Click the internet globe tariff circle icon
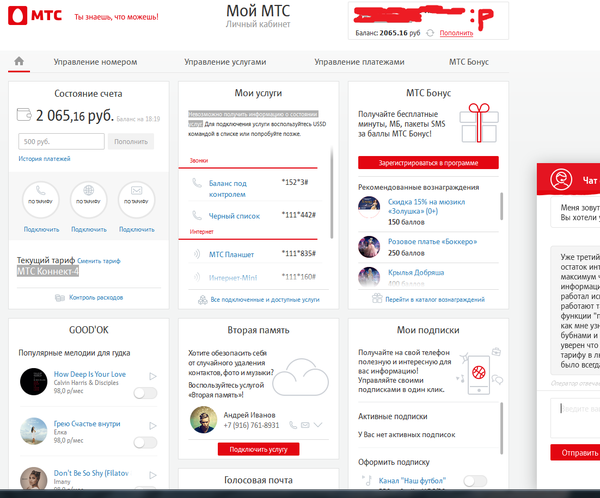Viewport: 600px width, 498px height. pyautogui.click(x=89, y=201)
